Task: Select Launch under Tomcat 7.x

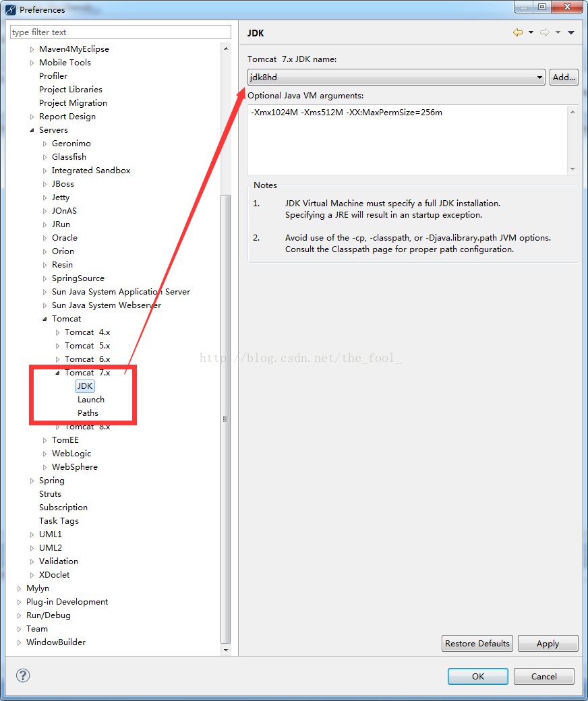Action: (x=91, y=399)
